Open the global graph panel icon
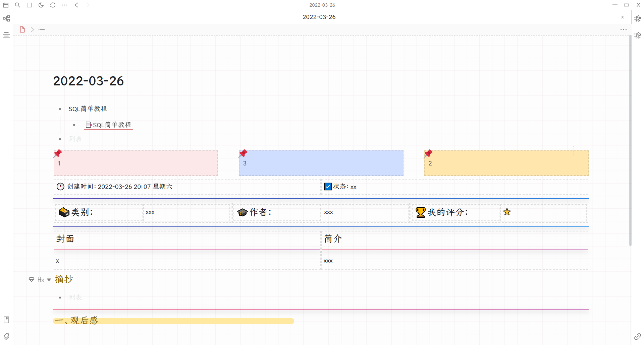Image resolution: width=644 pixels, height=345 pixels. pos(638,35)
